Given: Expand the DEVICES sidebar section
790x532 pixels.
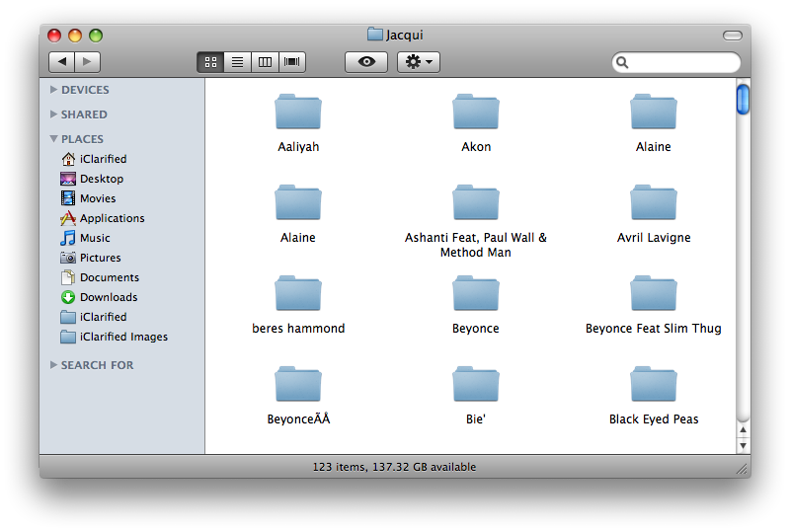Looking at the screenshot, I should pos(54,90).
